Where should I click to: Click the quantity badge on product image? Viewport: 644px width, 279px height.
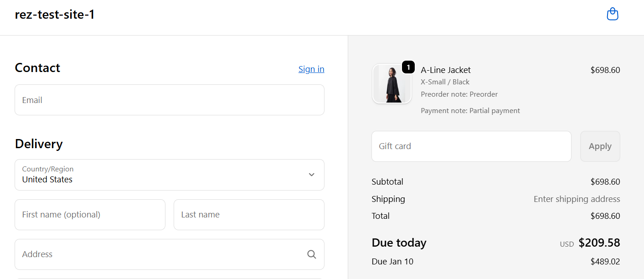(408, 67)
